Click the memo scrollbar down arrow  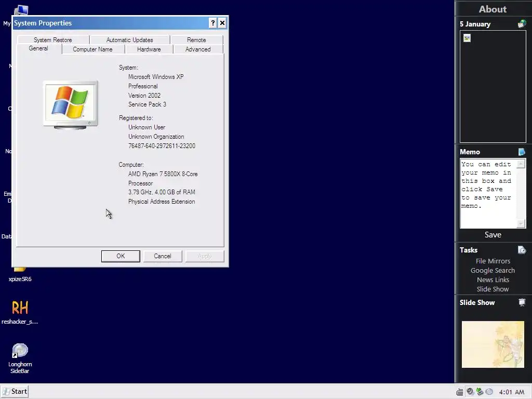point(521,223)
